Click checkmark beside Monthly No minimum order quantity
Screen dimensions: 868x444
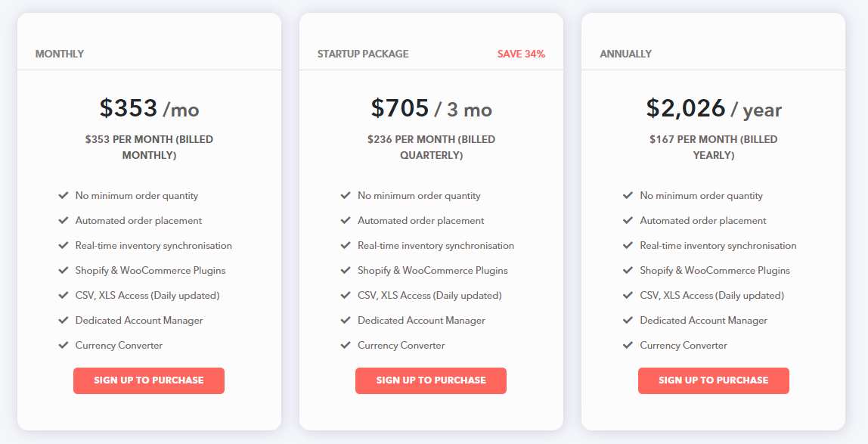point(63,195)
